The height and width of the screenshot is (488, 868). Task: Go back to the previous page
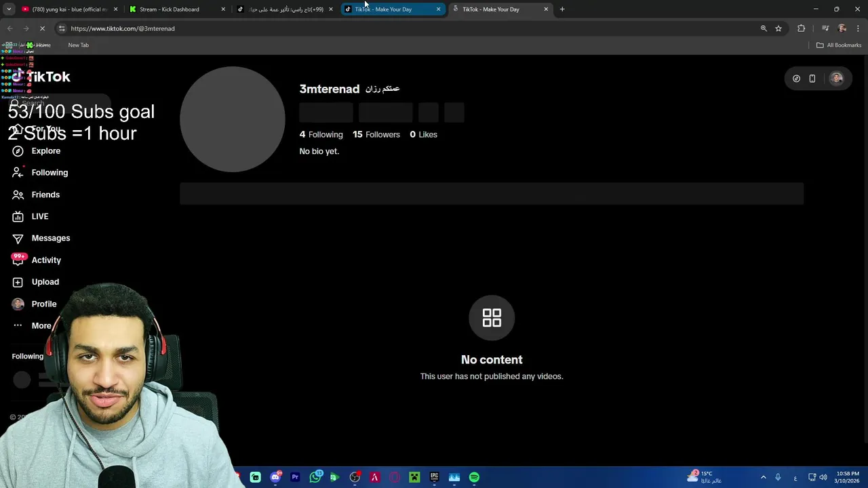pyautogui.click(x=9, y=28)
